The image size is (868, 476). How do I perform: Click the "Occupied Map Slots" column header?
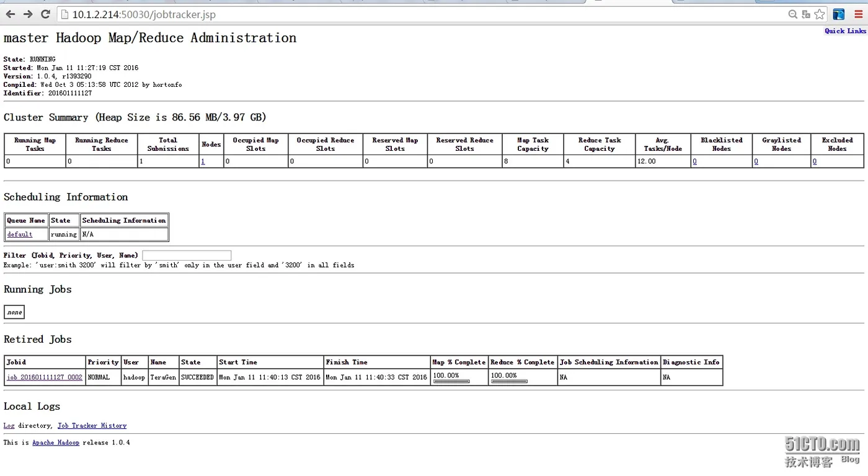pyautogui.click(x=255, y=145)
